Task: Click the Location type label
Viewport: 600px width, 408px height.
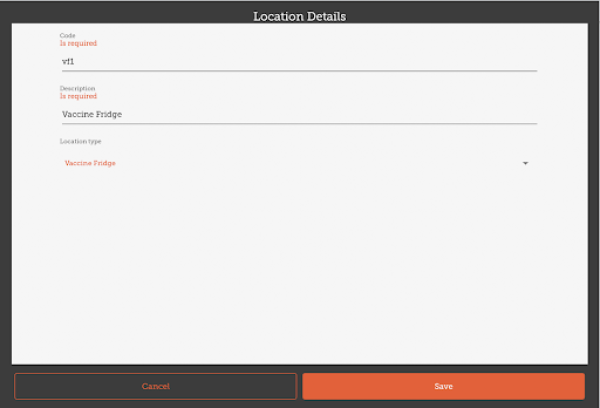Action: coord(80,141)
